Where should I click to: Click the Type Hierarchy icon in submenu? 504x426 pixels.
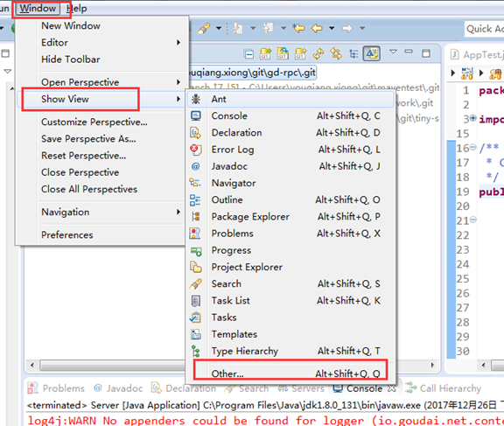(x=196, y=351)
